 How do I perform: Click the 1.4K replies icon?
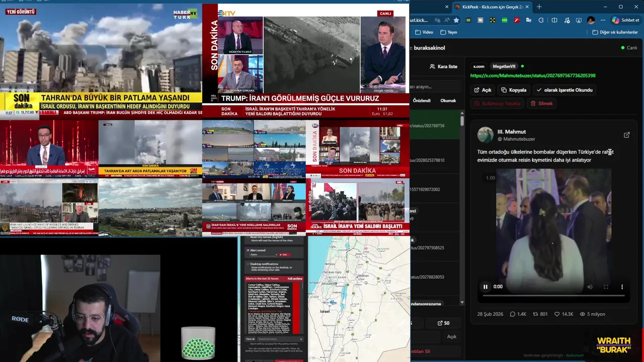[513, 314]
